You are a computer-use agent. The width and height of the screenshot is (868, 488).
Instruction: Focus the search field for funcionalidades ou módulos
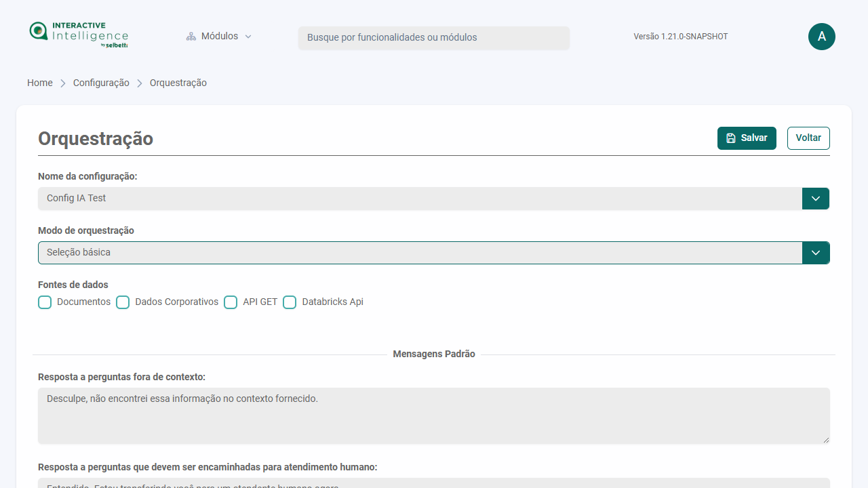coord(434,38)
